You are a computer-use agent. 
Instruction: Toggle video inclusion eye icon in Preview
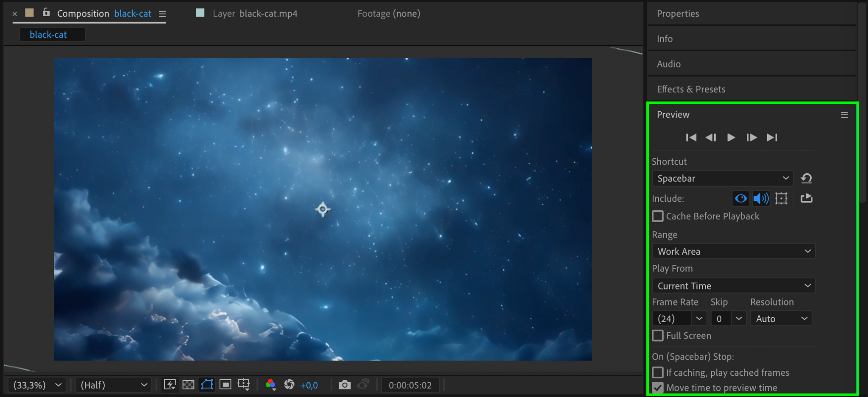pyautogui.click(x=741, y=198)
